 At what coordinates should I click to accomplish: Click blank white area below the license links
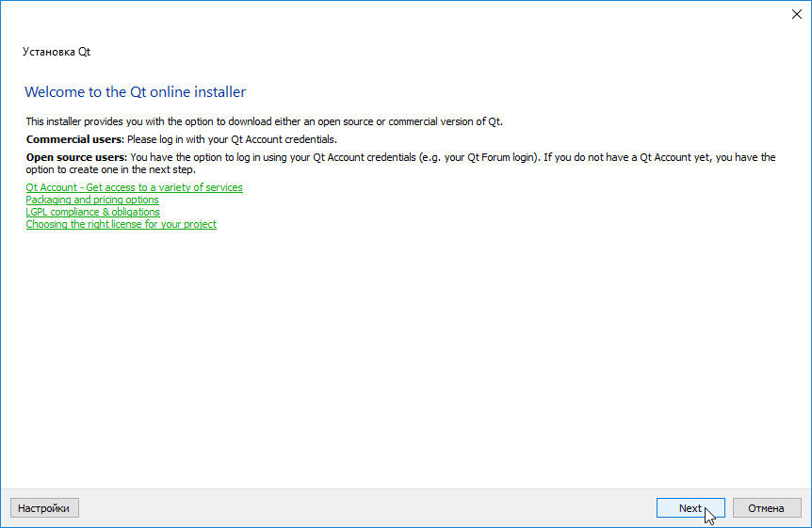pyautogui.click(x=405, y=358)
